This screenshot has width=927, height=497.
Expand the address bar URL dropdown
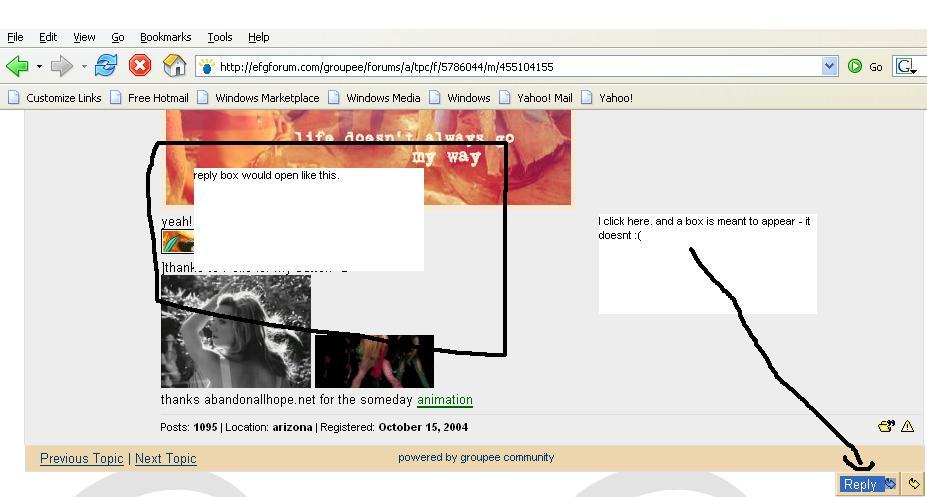pyautogui.click(x=829, y=67)
